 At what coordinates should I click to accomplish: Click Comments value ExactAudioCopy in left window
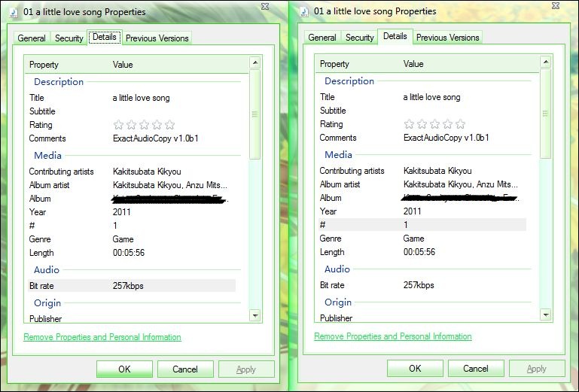[155, 138]
